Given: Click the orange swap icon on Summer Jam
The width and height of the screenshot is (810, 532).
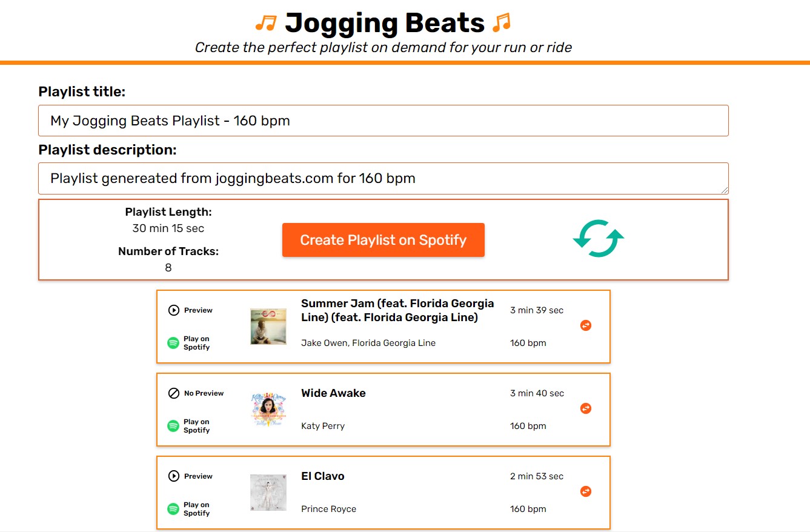Looking at the screenshot, I should (585, 325).
